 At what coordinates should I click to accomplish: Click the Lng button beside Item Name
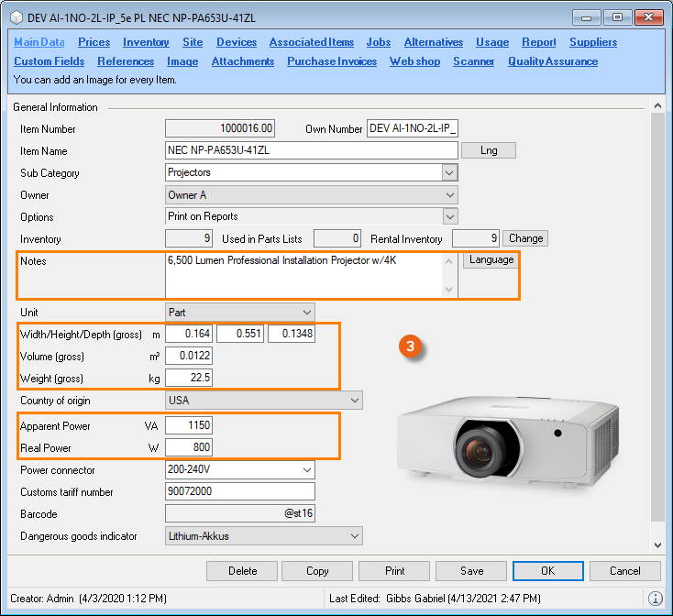pyautogui.click(x=488, y=150)
